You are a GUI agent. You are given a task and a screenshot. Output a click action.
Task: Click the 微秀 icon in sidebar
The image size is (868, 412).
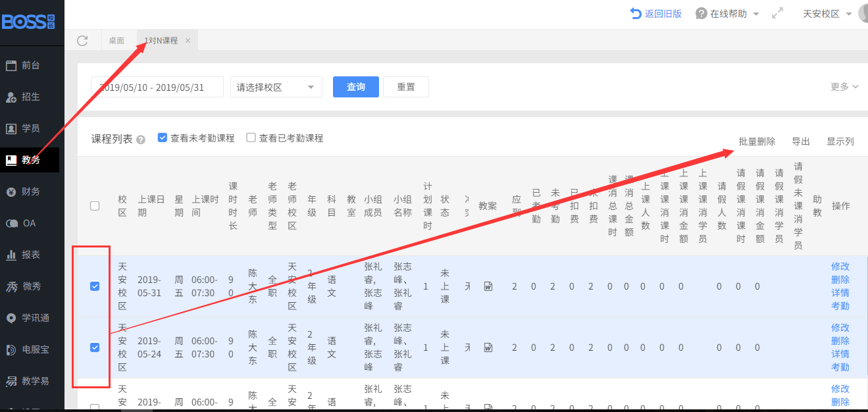pyautogui.click(x=11, y=286)
